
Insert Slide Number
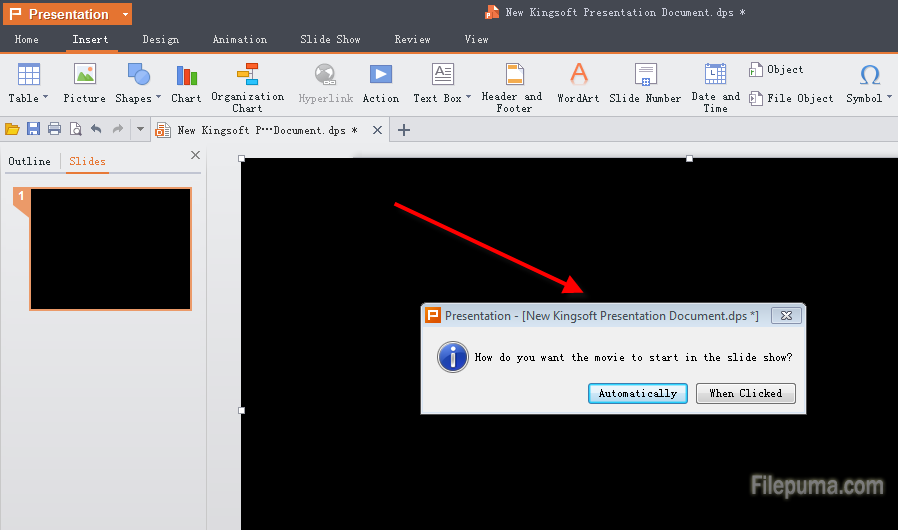[x=645, y=82]
